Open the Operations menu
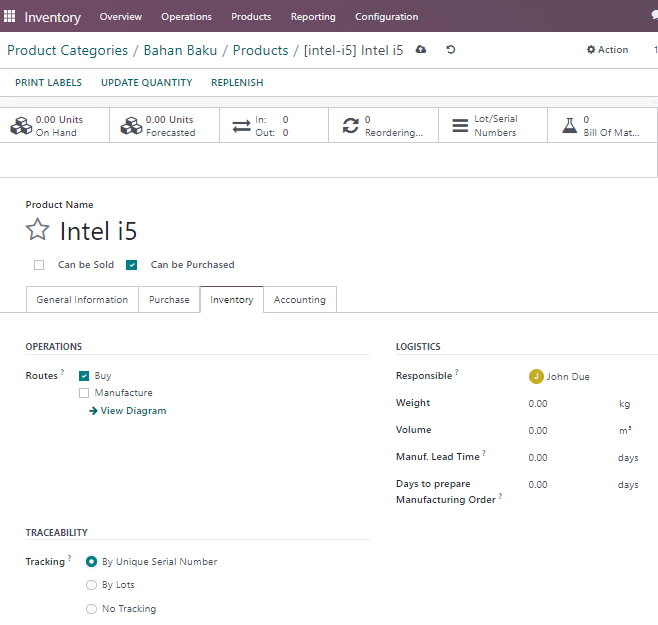The height and width of the screenshot is (625, 658). (186, 16)
